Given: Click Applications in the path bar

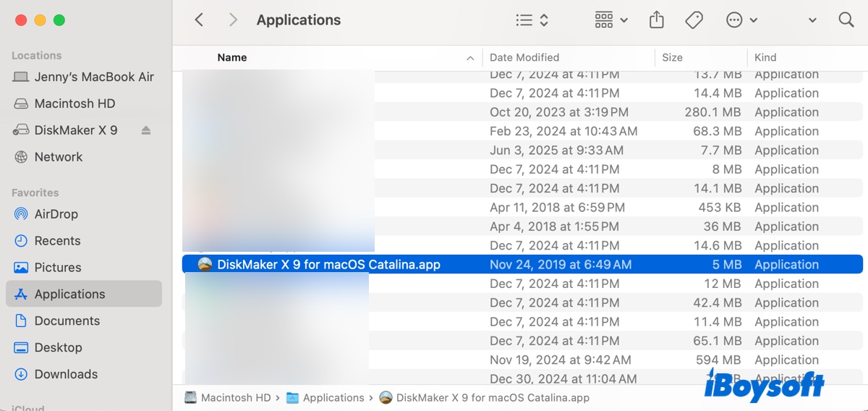Looking at the screenshot, I should click(333, 397).
